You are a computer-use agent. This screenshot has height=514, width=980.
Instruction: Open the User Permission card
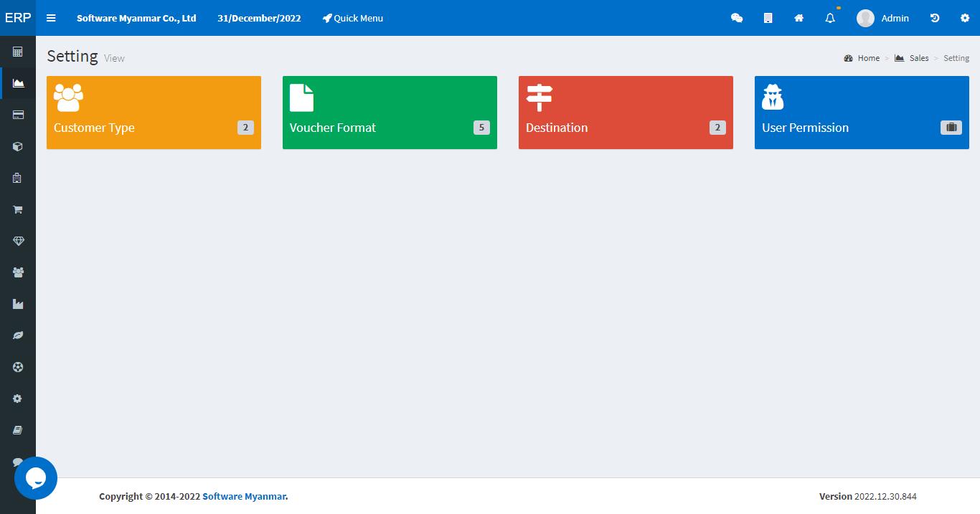(x=862, y=113)
